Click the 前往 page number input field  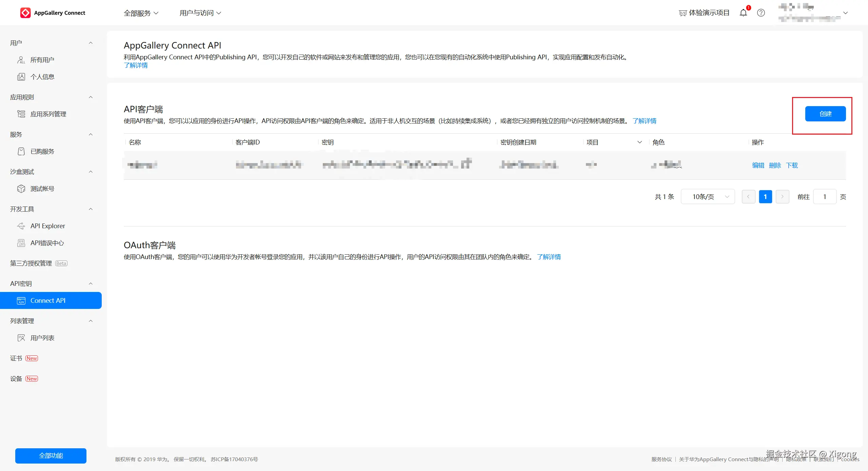click(x=824, y=197)
